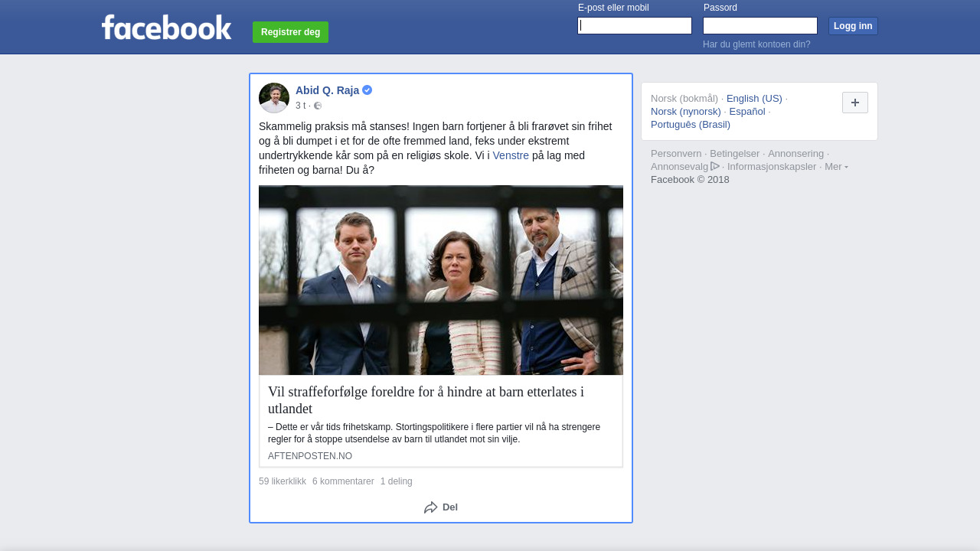Open the Annonsevalg footer link
Viewport: 980px width, 551px height.
coord(680,166)
